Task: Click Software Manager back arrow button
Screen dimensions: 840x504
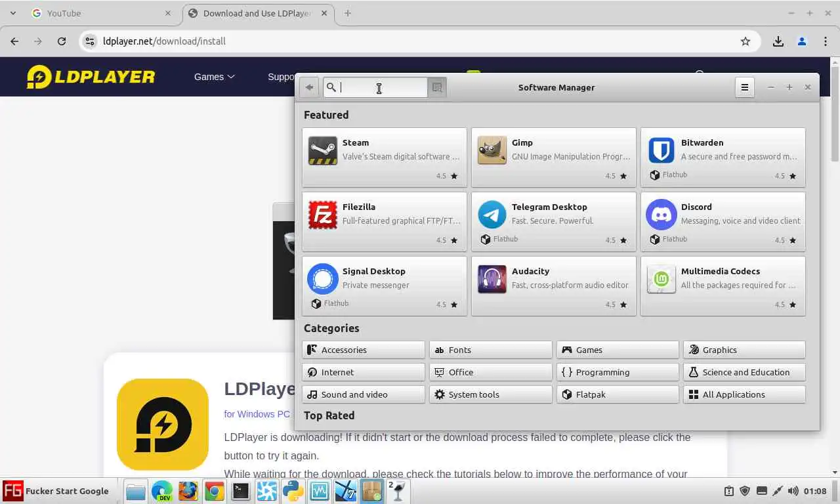Action: [309, 87]
